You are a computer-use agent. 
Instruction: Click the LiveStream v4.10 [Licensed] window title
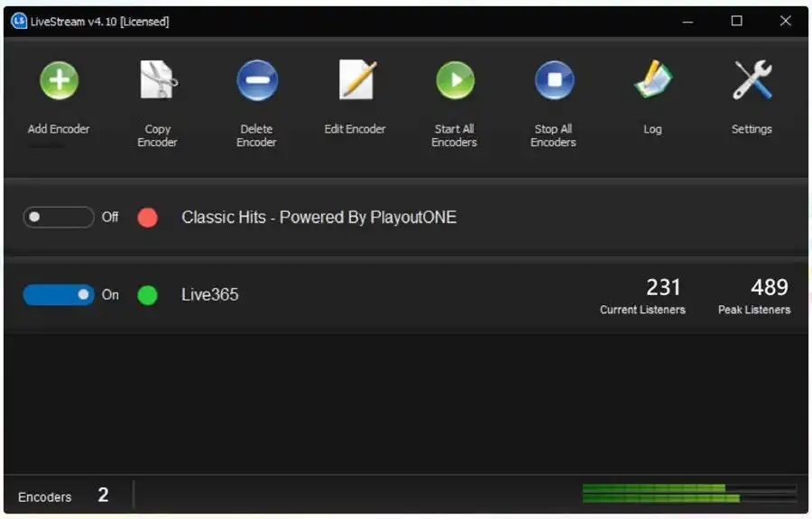coord(99,22)
